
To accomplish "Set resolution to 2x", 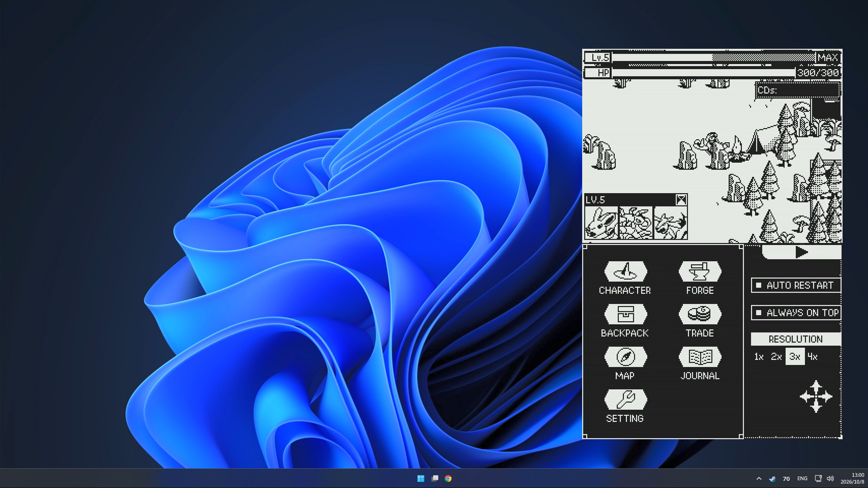I will [776, 357].
